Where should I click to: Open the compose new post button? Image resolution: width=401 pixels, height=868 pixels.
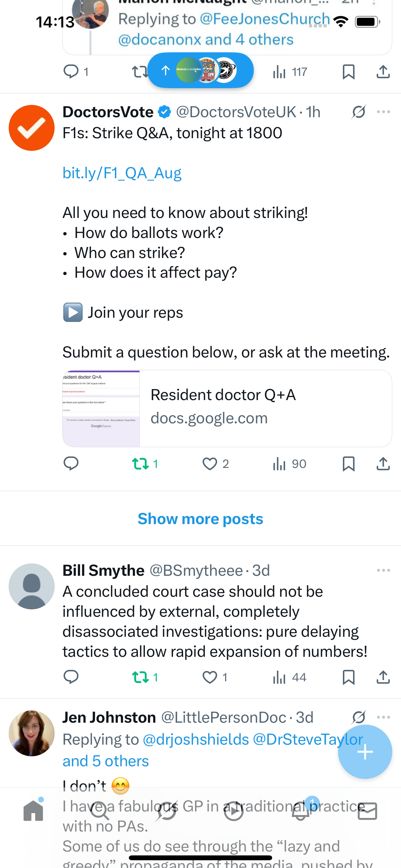(365, 752)
